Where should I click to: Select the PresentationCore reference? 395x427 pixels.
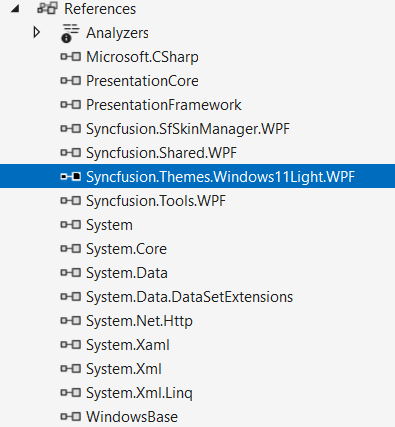(x=142, y=81)
